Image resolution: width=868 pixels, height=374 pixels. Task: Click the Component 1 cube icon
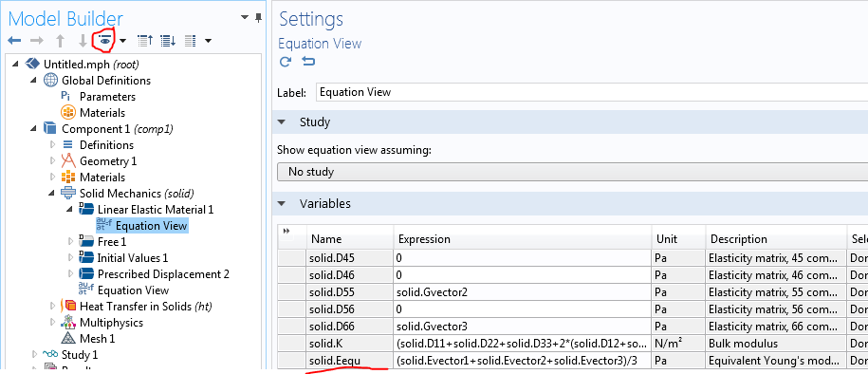50,128
